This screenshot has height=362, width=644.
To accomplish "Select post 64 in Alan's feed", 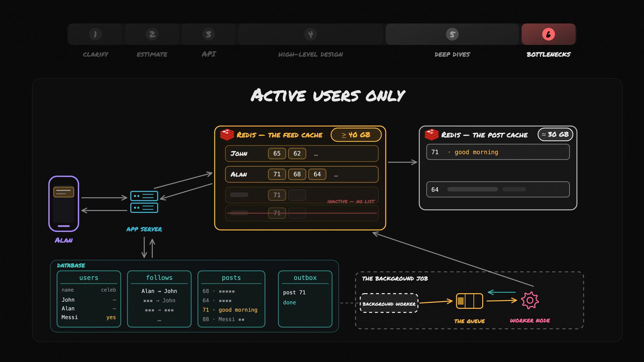I will point(317,174).
